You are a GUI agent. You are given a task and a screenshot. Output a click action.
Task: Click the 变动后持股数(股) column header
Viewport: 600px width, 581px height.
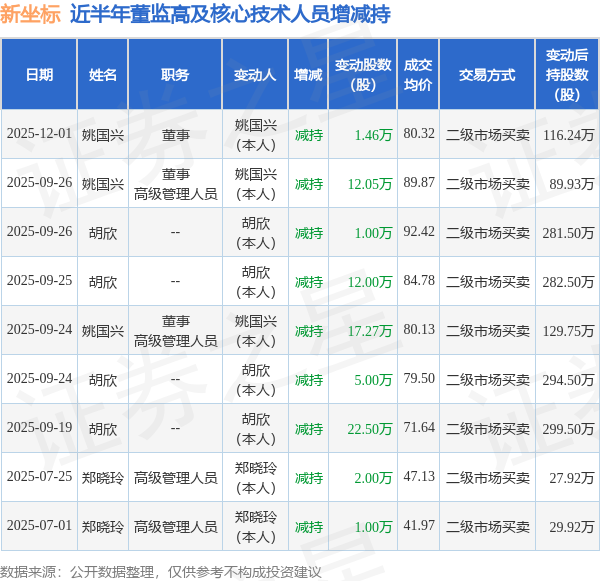click(x=567, y=75)
